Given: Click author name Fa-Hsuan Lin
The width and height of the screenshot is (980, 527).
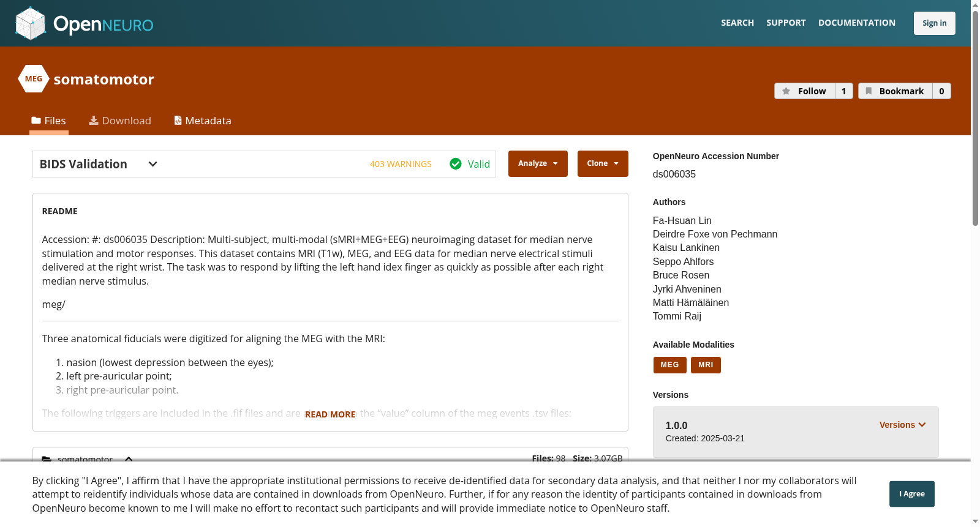Looking at the screenshot, I should 682,220.
